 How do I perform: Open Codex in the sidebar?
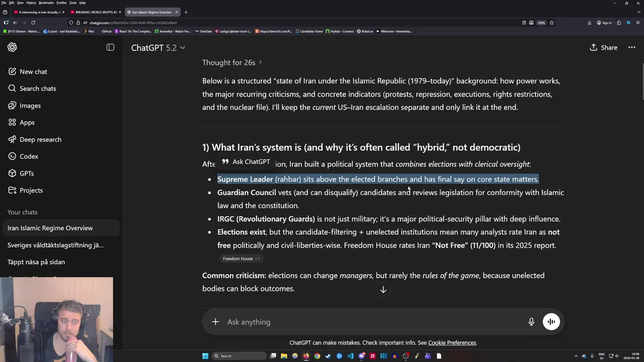pyautogui.click(x=23, y=156)
